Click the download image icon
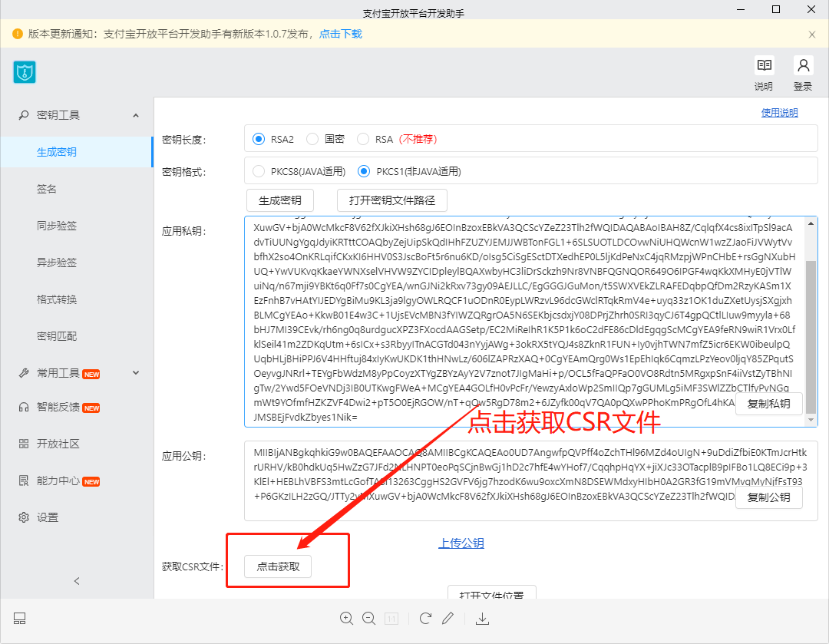 [482, 619]
